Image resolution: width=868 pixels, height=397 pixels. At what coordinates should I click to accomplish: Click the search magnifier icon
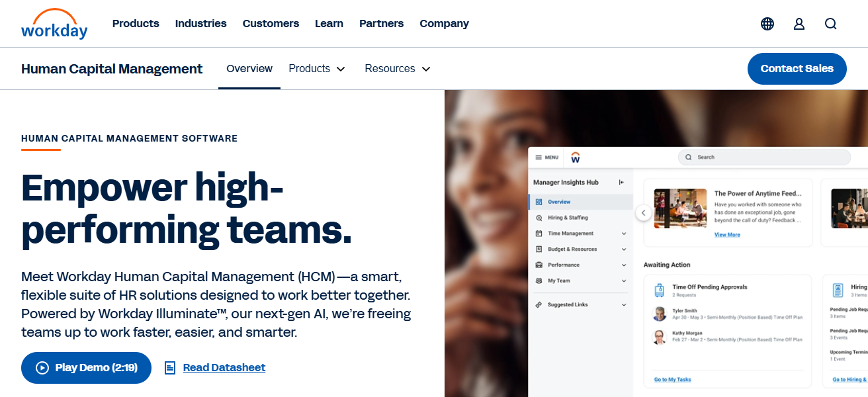[831, 24]
